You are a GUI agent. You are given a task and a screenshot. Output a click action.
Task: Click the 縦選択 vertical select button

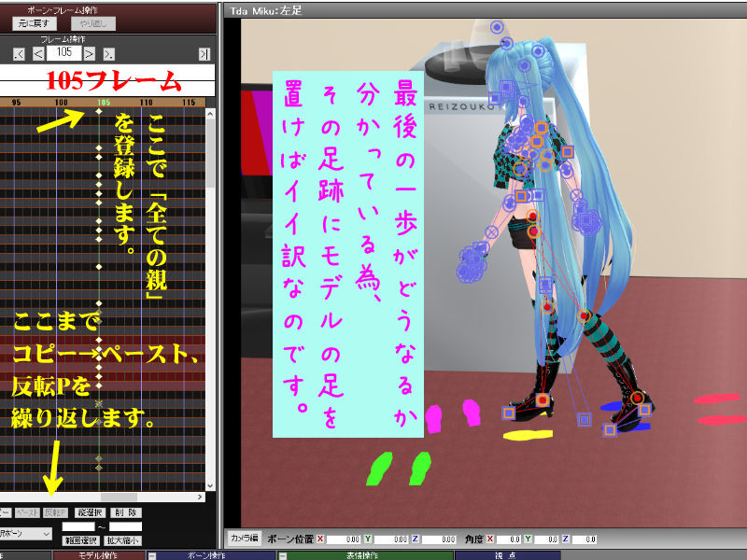pyautogui.click(x=90, y=512)
